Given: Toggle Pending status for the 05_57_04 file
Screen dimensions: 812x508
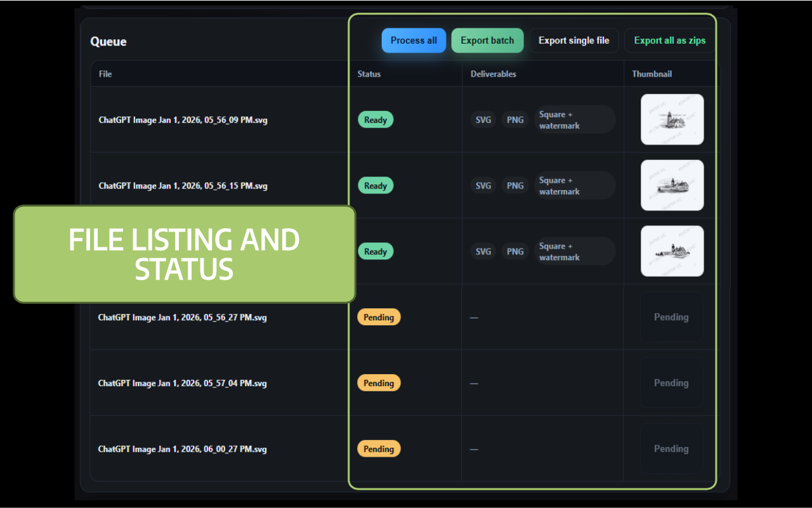Looking at the screenshot, I should [379, 382].
